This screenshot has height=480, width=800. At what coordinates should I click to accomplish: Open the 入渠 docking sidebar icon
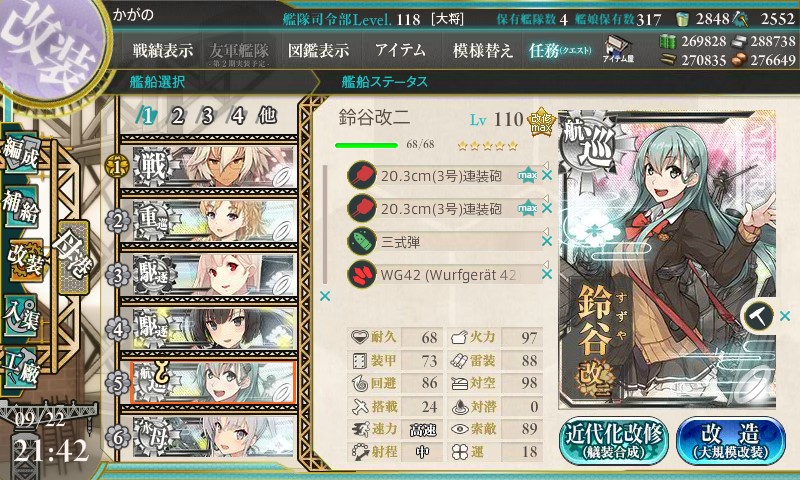pyautogui.click(x=20, y=315)
